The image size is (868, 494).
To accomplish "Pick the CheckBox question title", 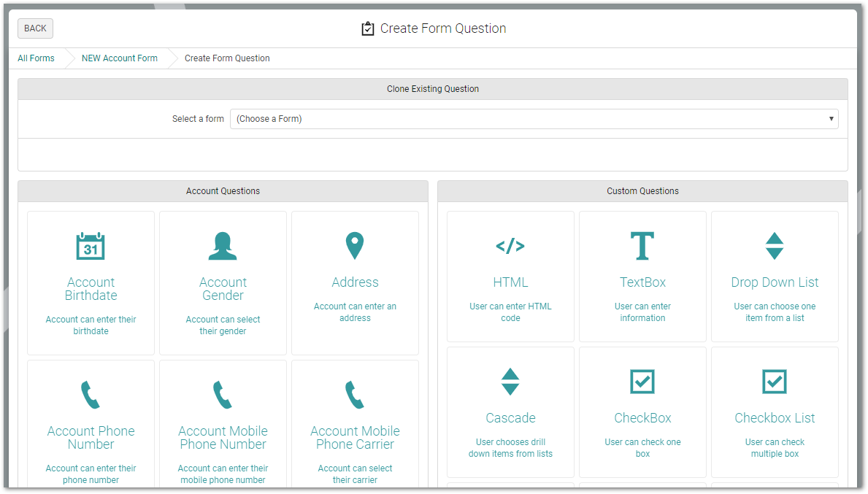I will [x=642, y=417].
